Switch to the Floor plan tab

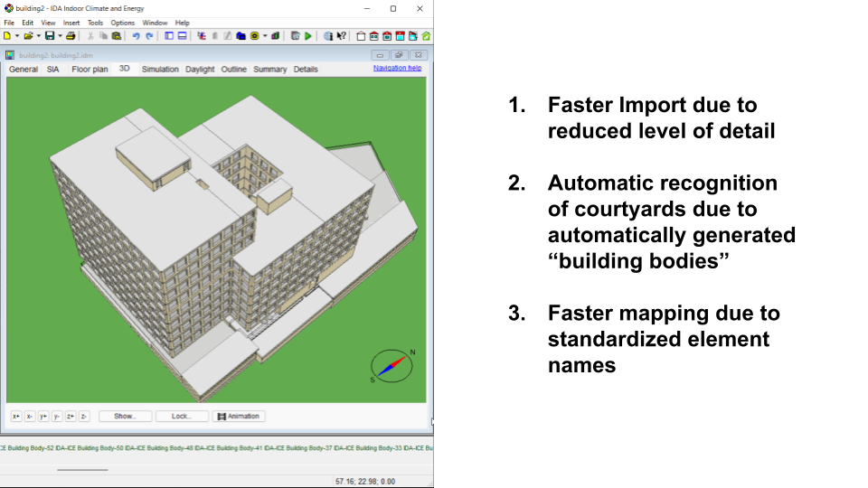(90, 69)
